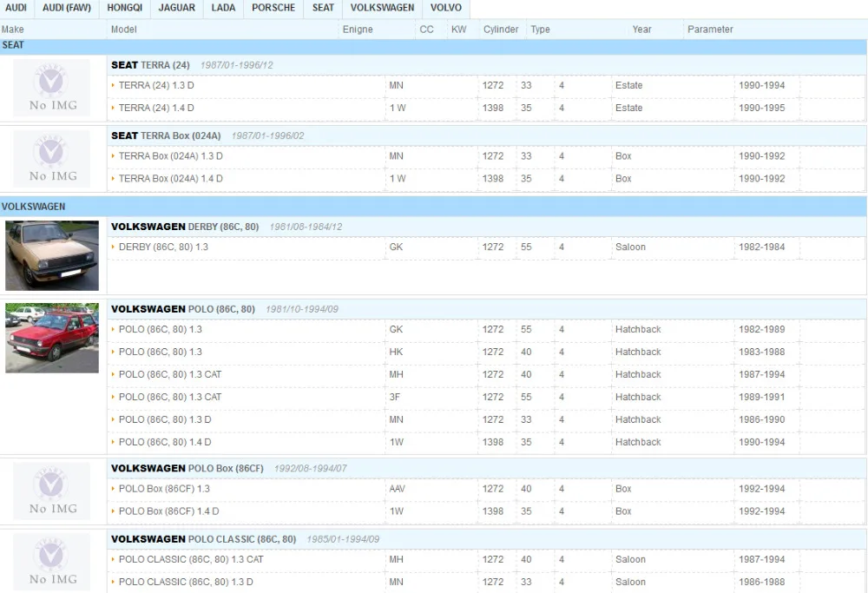The image size is (868, 593).
Task: Click the Make column header
Action: tap(13, 30)
